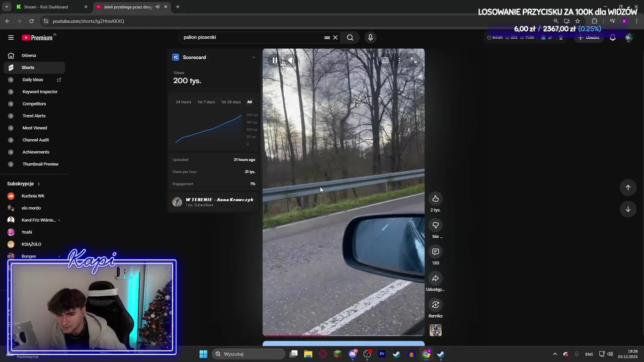The image size is (644, 362).
Task: Share the short via Udostępnij
Action: 436,278
